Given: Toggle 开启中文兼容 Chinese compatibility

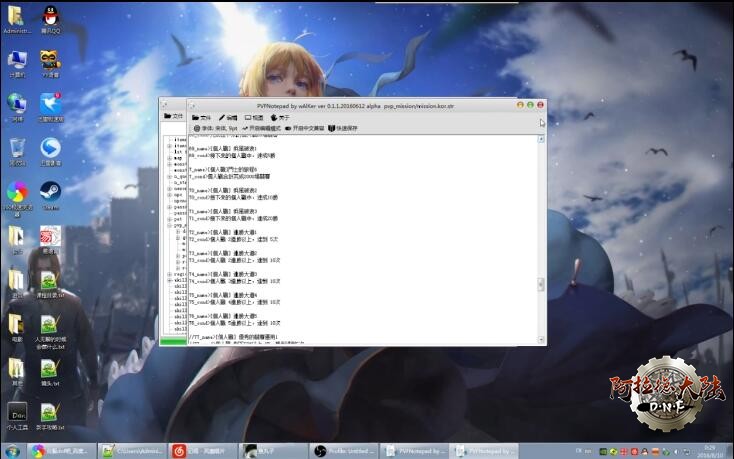Looking at the screenshot, I should tap(304, 128).
